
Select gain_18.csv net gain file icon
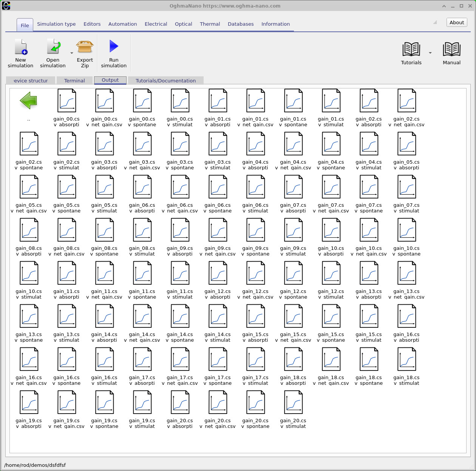[331, 359]
